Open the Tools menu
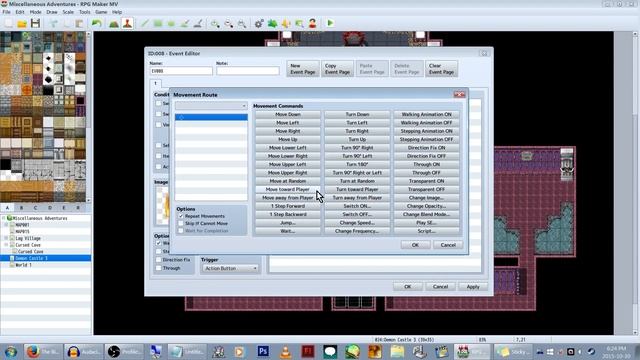Screen dimensions: 640x360 point(84,12)
